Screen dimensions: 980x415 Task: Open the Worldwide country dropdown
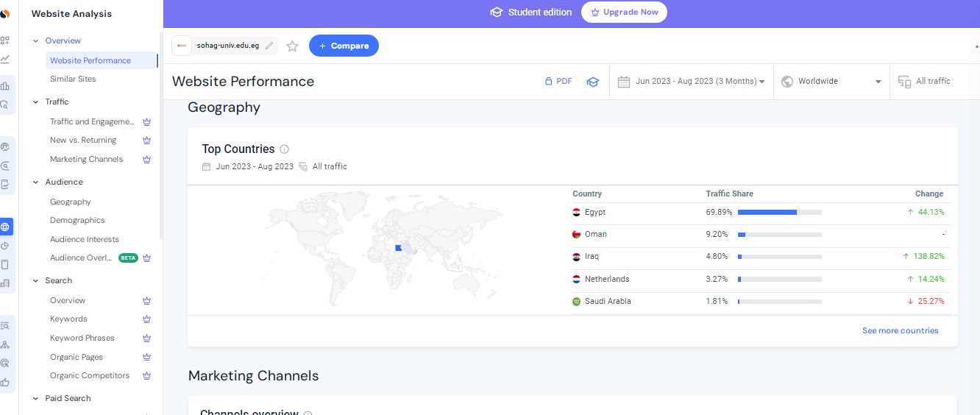[x=831, y=82]
